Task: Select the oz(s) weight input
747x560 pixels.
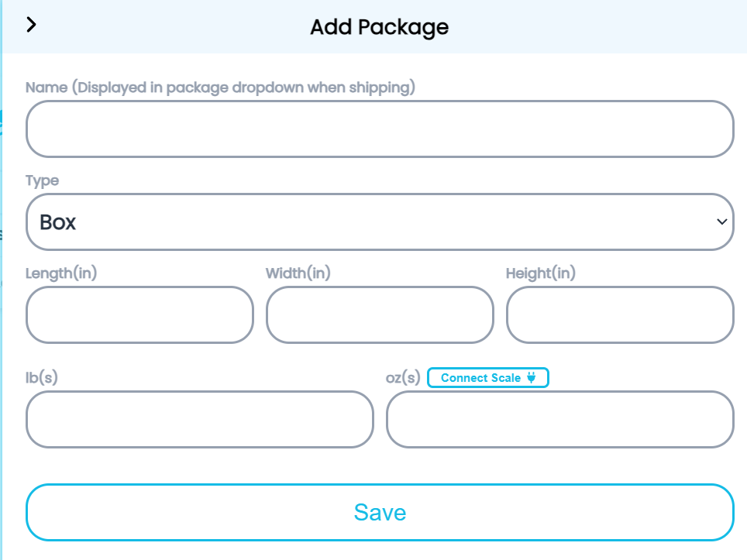Action: click(x=559, y=419)
